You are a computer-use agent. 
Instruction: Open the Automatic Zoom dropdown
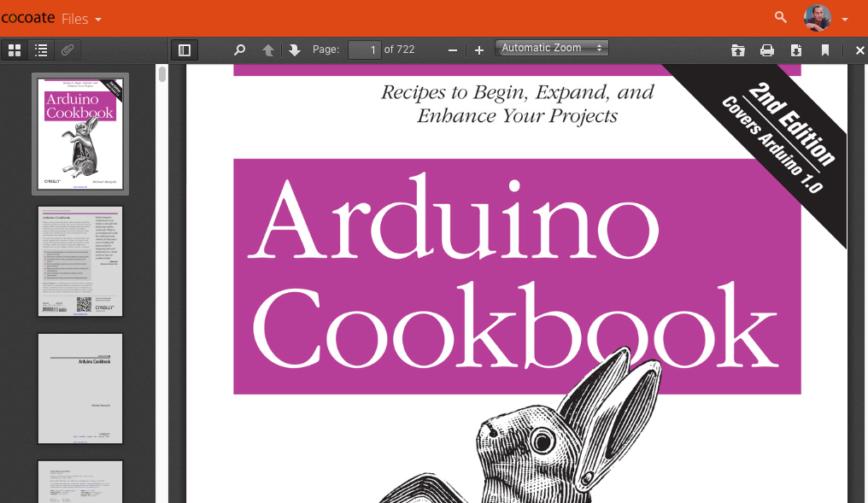pyautogui.click(x=551, y=48)
